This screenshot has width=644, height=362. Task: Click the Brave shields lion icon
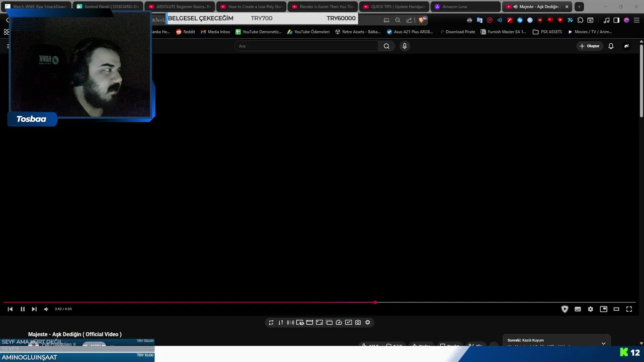pos(422,20)
